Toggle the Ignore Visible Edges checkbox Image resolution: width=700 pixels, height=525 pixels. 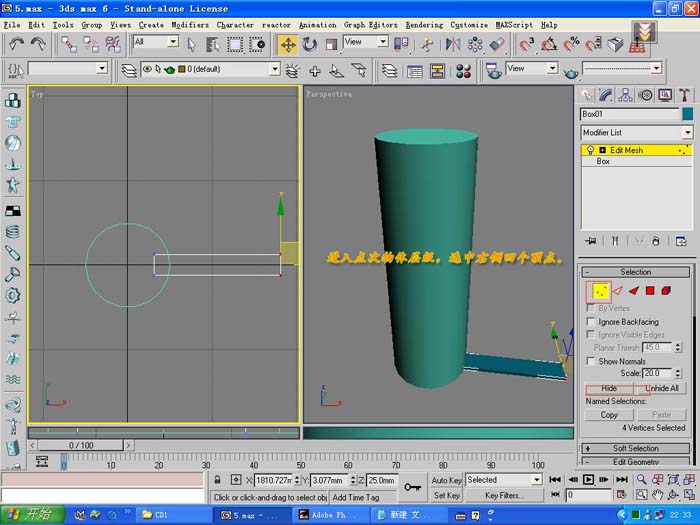click(591, 334)
